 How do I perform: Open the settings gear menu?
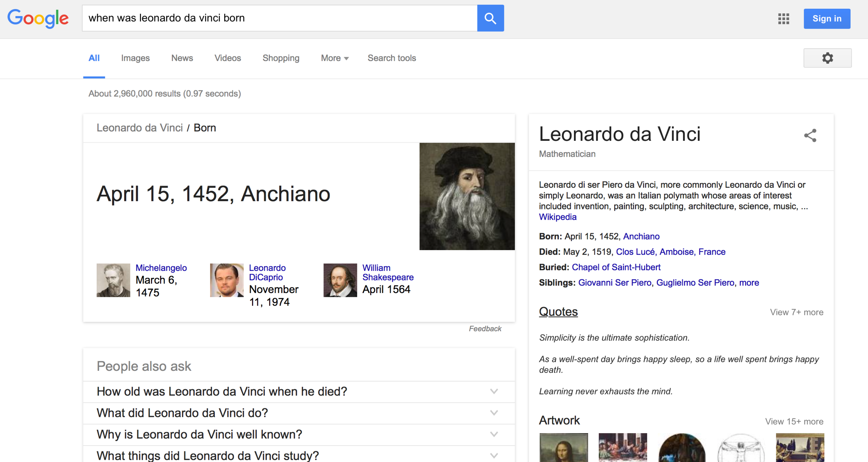[827, 58]
